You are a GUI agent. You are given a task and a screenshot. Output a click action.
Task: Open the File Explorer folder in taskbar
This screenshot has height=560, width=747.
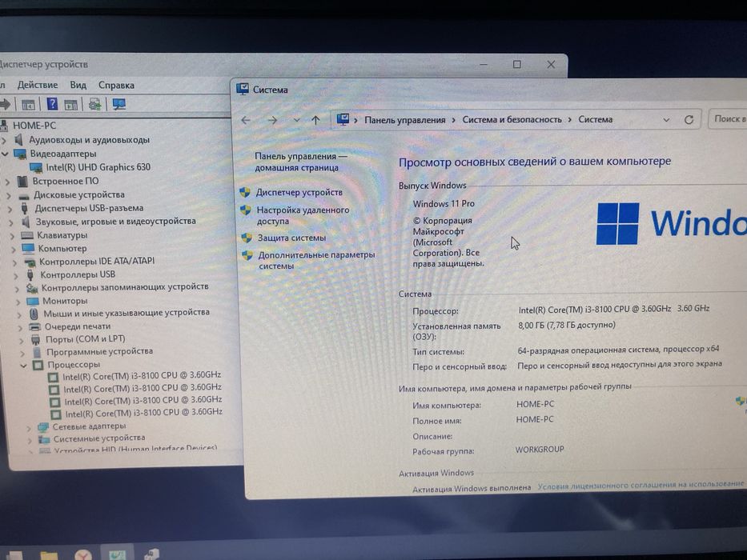click(x=49, y=556)
